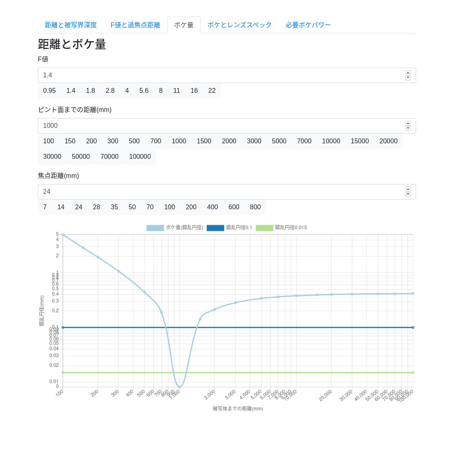Select F-number preset 0.95
Viewport: 454px width, 476px height.
[50, 91]
